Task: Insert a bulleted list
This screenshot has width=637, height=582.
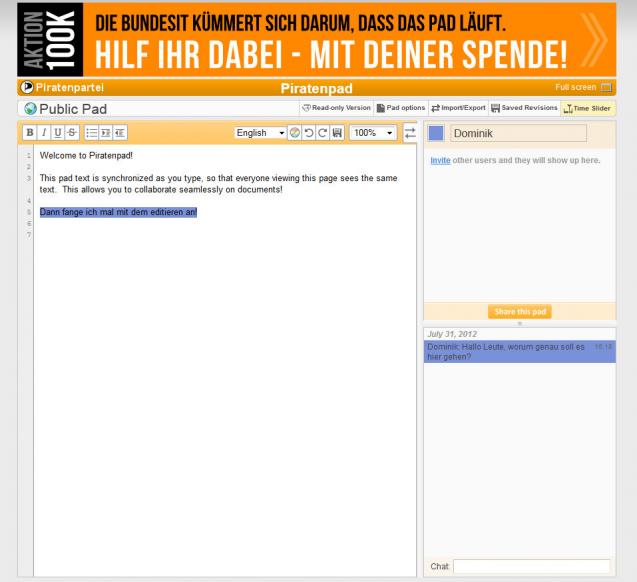Action: [90, 133]
